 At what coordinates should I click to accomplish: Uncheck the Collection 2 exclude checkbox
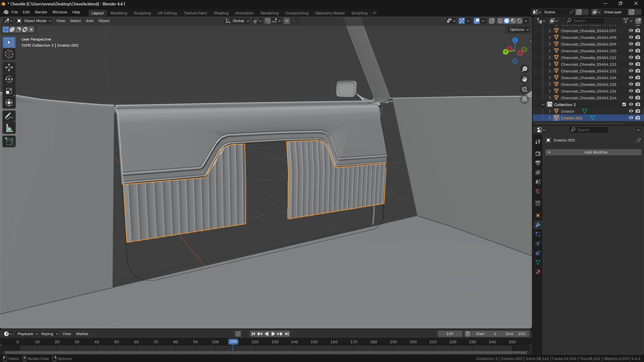tap(624, 105)
